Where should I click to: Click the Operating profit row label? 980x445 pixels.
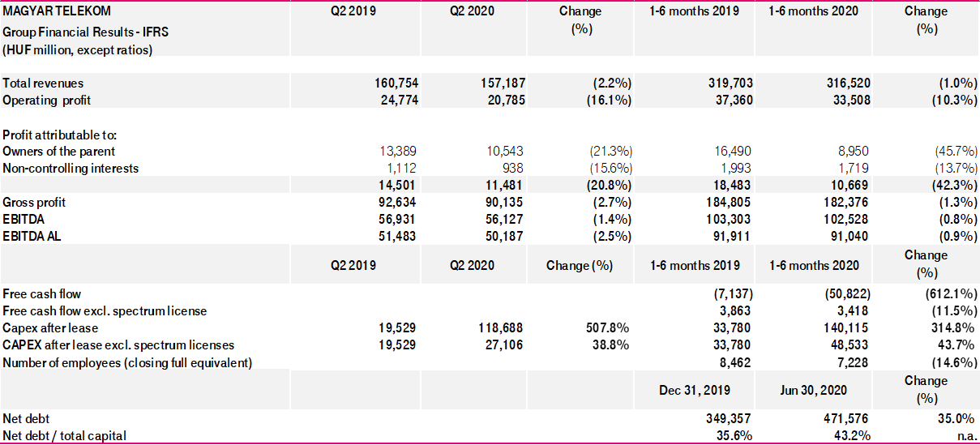47,100
